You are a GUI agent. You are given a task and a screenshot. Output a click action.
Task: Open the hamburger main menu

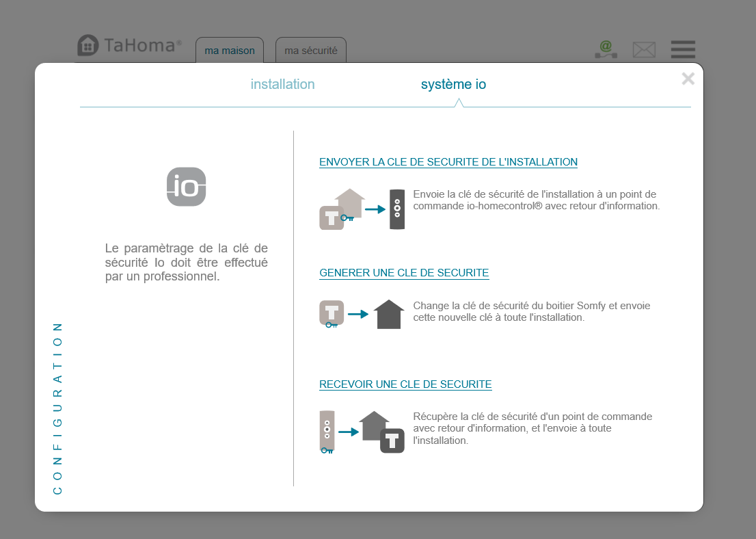point(683,49)
